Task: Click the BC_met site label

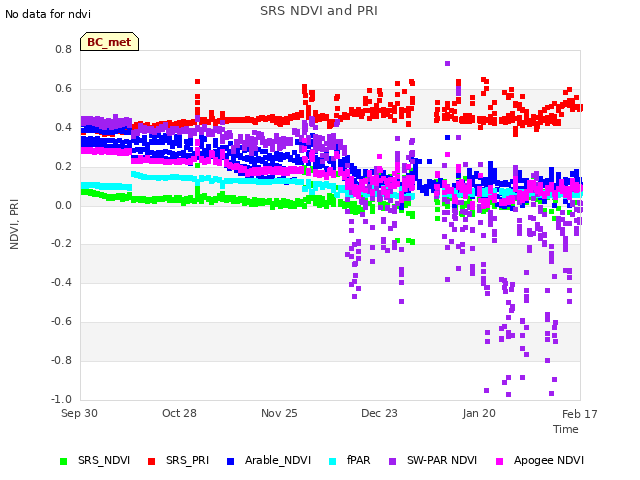Action: [x=109, y=42]
